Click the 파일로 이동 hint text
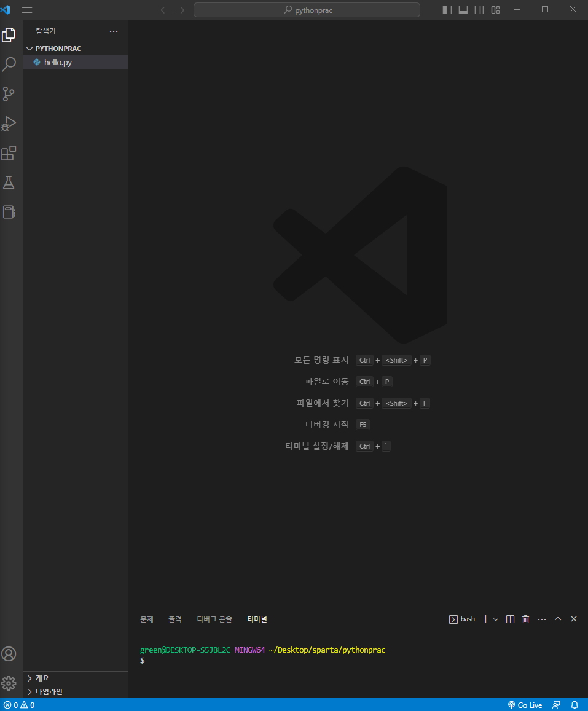 (327, 382)
